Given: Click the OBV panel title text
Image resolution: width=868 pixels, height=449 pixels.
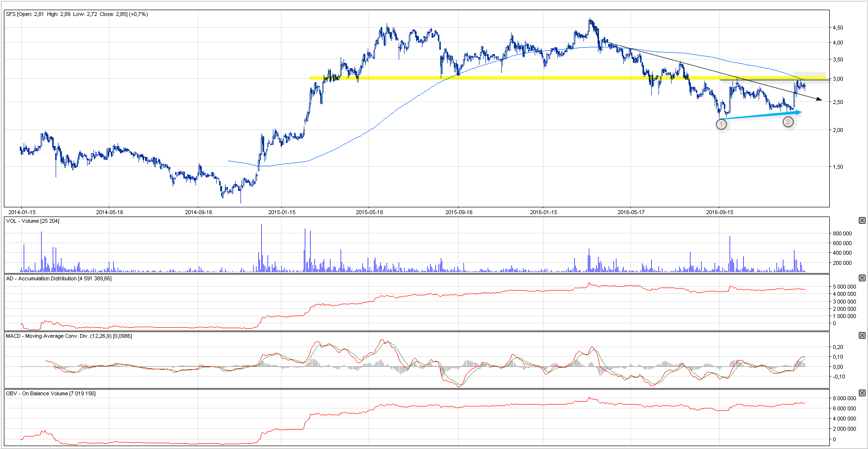Looking at the screenshot, I should click(x=50, y=393).
